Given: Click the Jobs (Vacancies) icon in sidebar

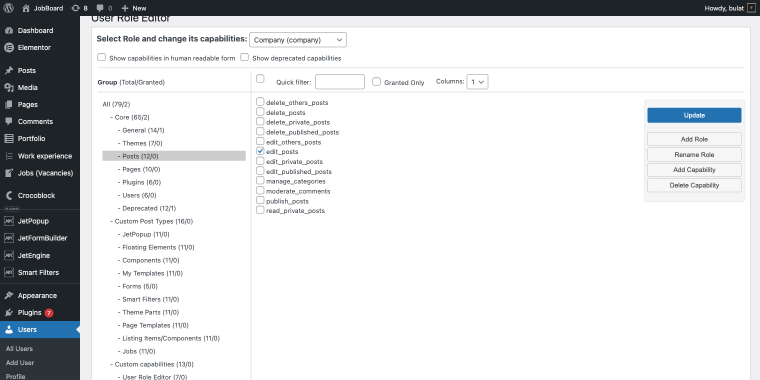Looking at the screenshot, I should (x=9, y=173).
